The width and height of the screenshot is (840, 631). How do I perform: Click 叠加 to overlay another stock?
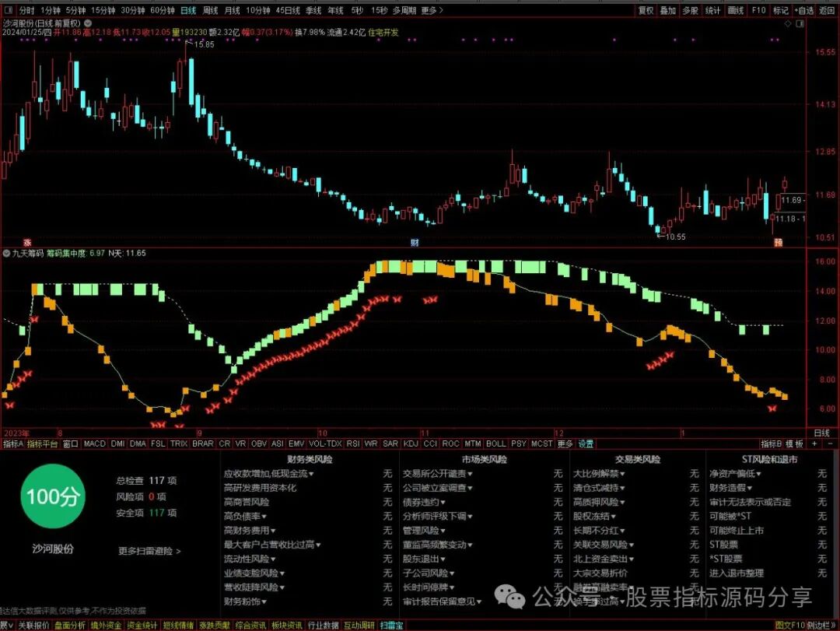667,10
